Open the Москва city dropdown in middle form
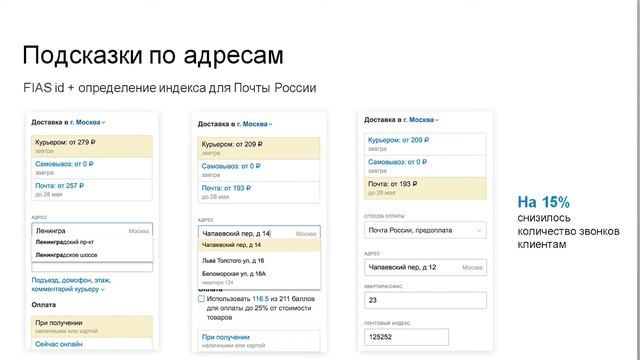The width and height of the screenshot is (640, 360). 254,124
